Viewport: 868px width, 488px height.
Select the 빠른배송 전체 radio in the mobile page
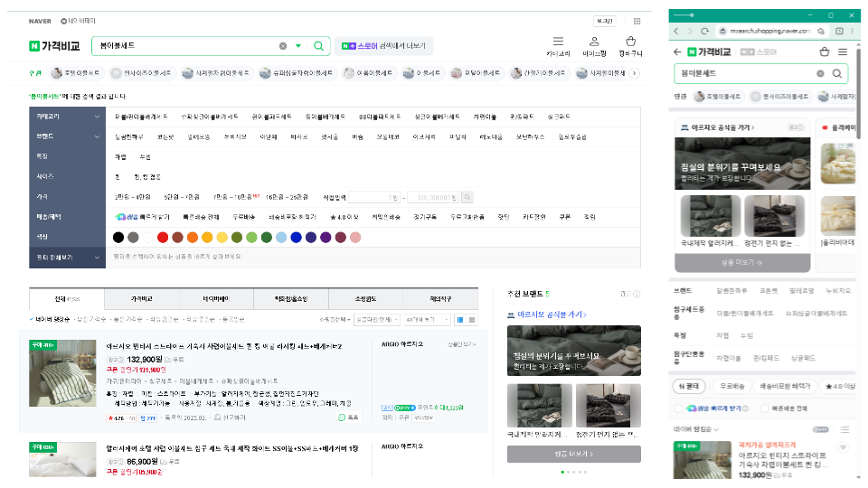click(765, 408)
